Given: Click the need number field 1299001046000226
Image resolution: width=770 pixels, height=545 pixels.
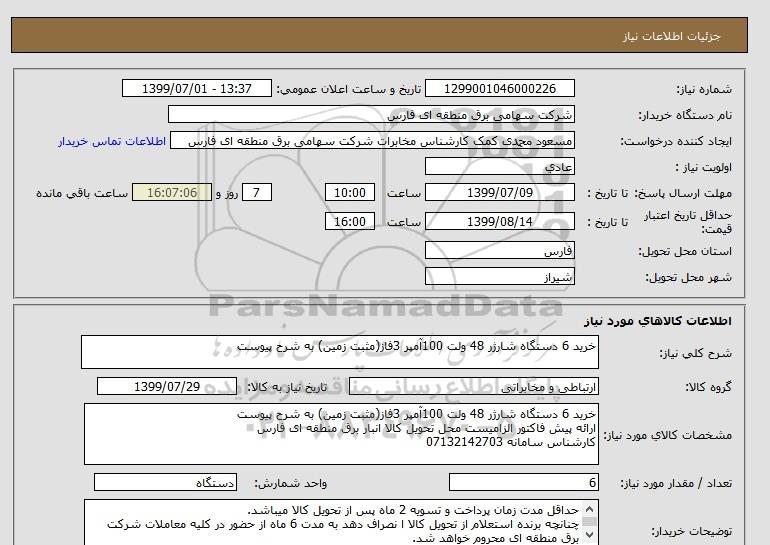Looking at the screenshot, I should [499, 89].
